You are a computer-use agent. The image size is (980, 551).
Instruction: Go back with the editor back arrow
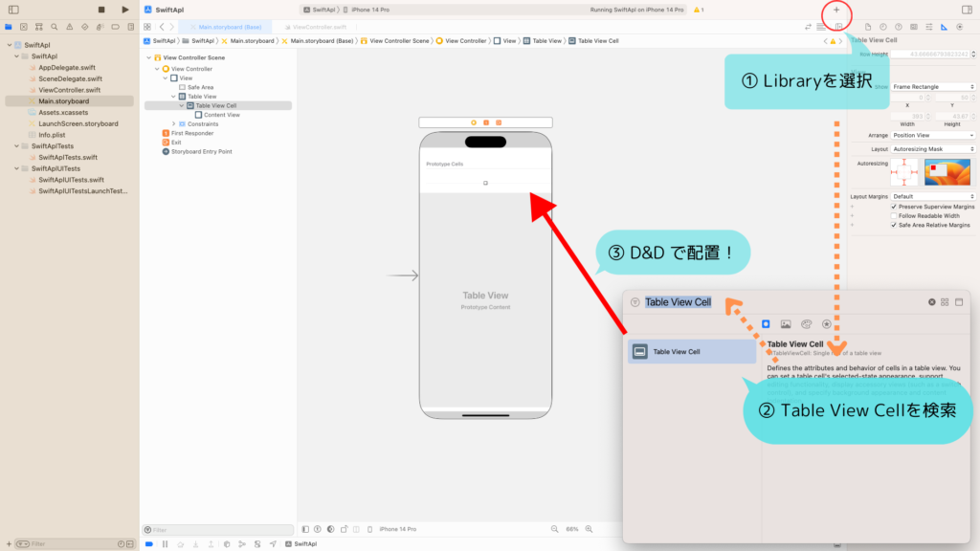tap(162, 27)
